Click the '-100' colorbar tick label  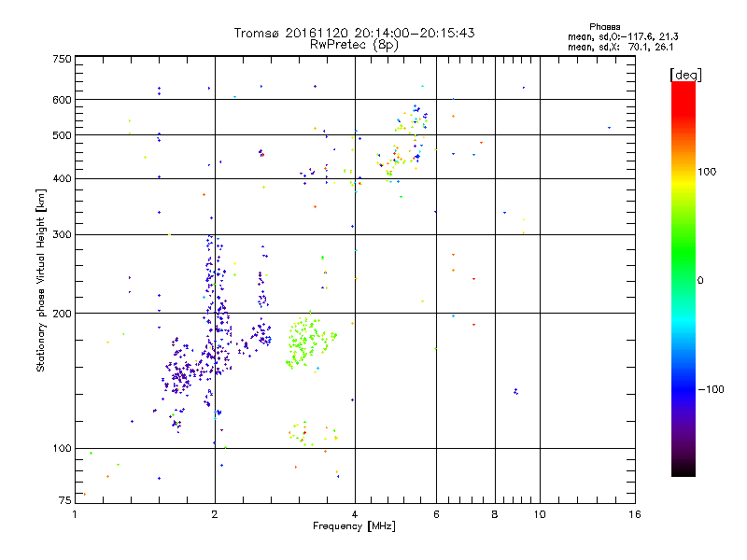(711, 389)
